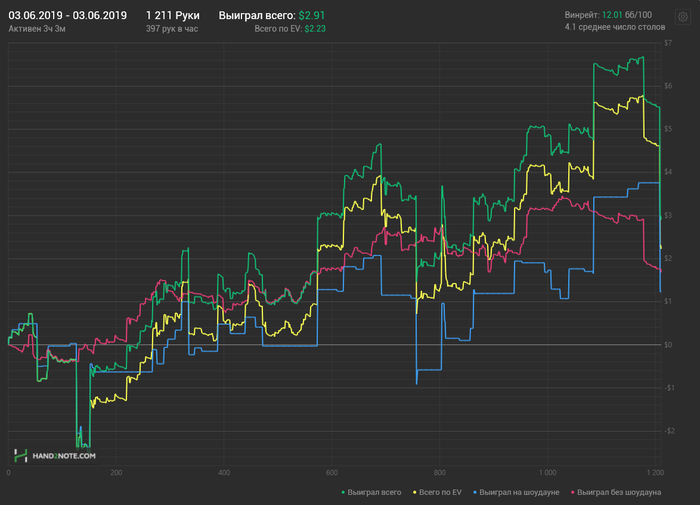Toggle the 'Выиграл всего' green legend series

pyautogui.click(x=371, y=492)
